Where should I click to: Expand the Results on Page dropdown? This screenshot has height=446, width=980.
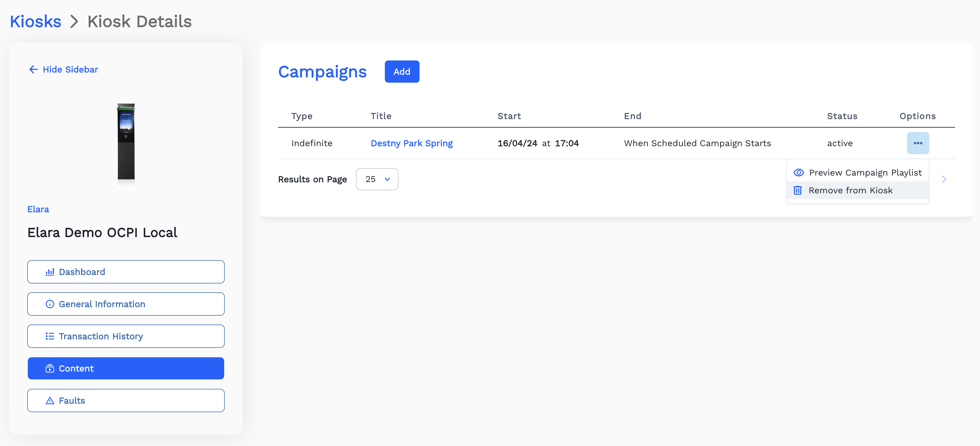[377, 179]
